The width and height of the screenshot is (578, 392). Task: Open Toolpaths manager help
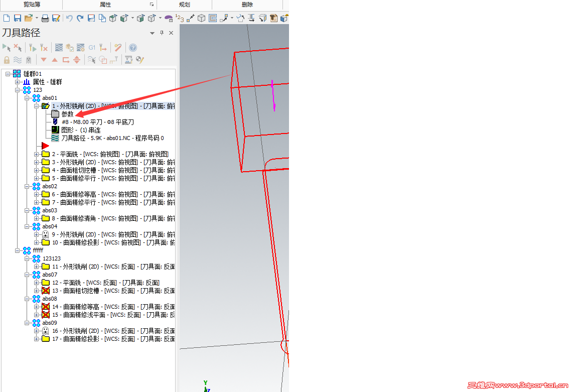pyautogui.click(x=133, y=48)
